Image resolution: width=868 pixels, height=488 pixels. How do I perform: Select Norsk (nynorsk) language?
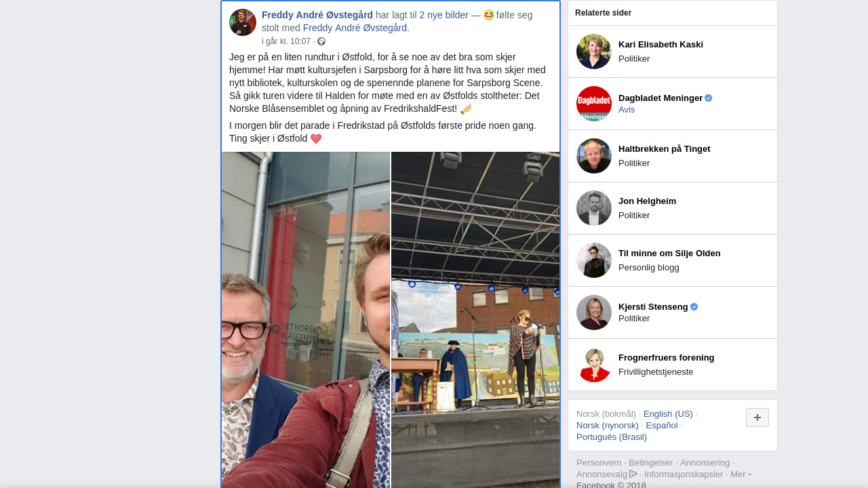tap(608, 425)
